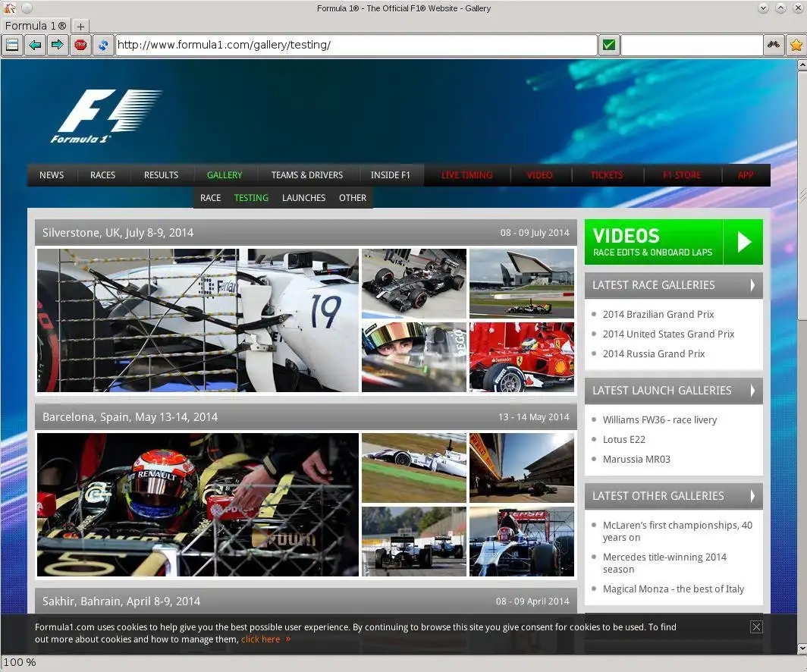The width and height of the screenshot is (807, 672).
Task: Select TESTING gallery submenu
Action: [251, 198]
